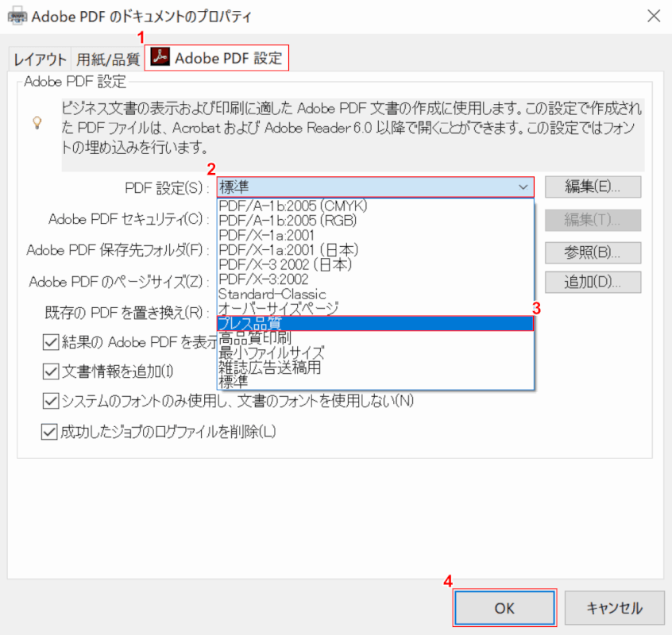Uncheck システムのフォントのみ使用 checkbox

51,401
